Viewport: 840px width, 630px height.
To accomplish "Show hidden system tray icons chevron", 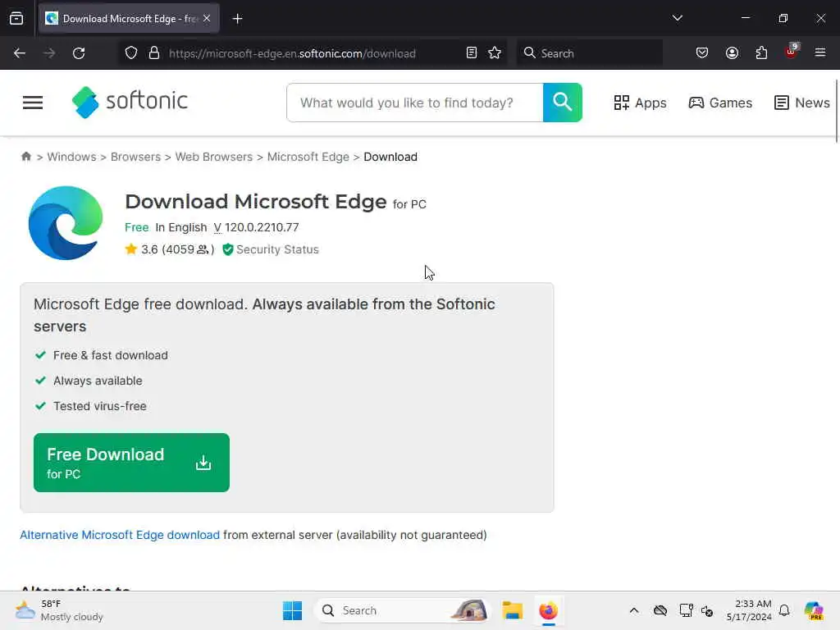I will 634,610.
